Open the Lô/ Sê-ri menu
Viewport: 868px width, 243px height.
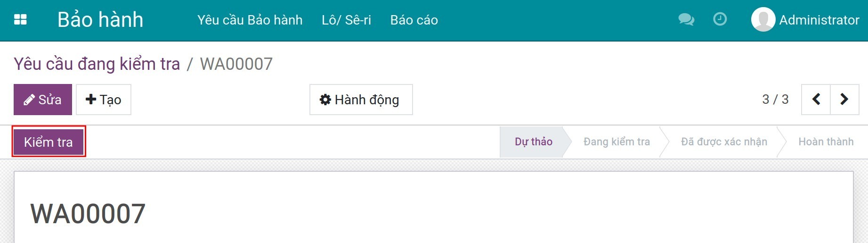pos(346,20)
